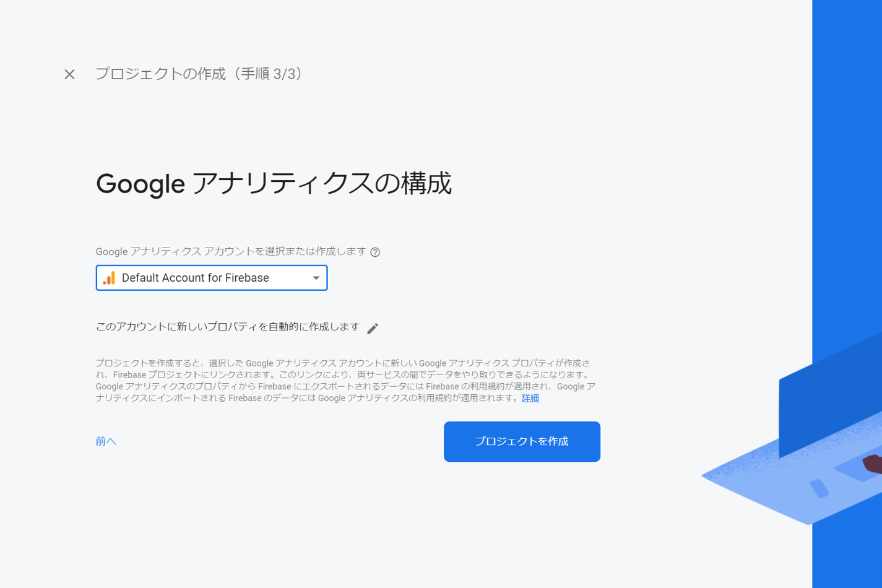Click the close icon in the top-left header

click(x=69, y=74)
